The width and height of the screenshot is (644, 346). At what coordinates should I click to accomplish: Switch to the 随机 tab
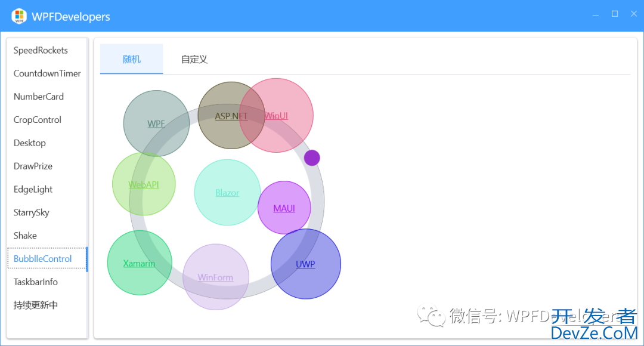131,59
